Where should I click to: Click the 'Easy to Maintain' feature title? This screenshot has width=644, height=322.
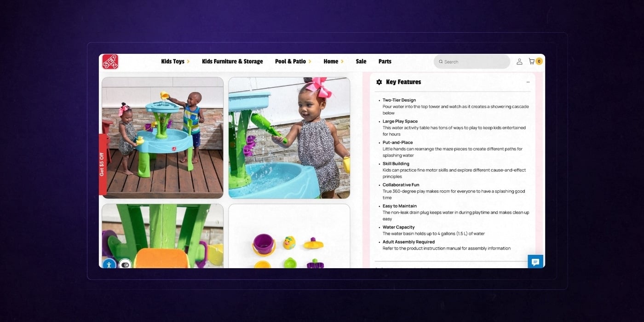pos(400,206)
